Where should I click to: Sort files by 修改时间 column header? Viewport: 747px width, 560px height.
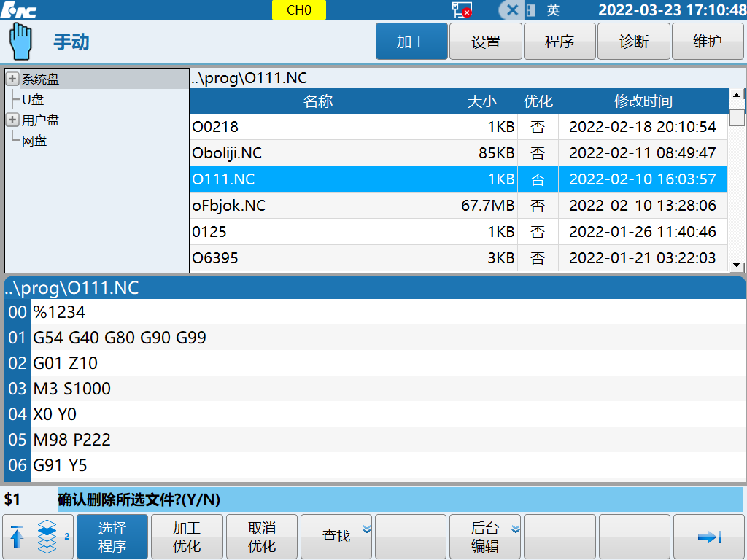[643, 101]
